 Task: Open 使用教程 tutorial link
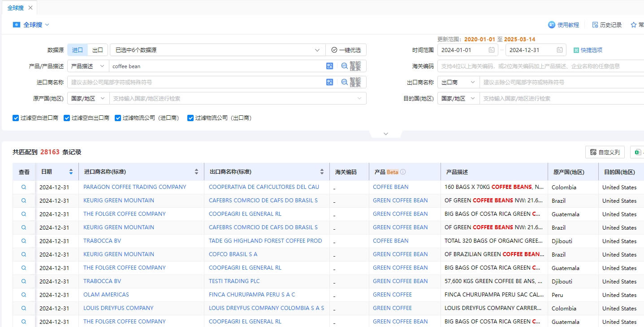point(563,25)
